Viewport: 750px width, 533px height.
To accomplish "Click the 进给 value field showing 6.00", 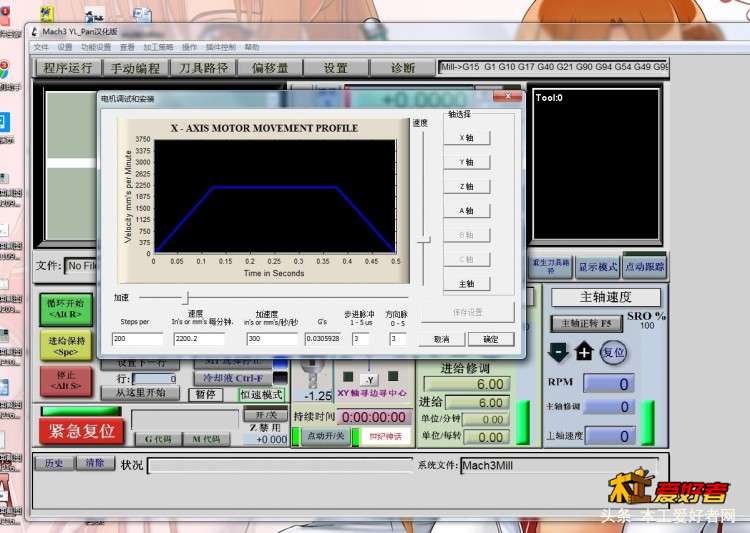I will [477, 403].
